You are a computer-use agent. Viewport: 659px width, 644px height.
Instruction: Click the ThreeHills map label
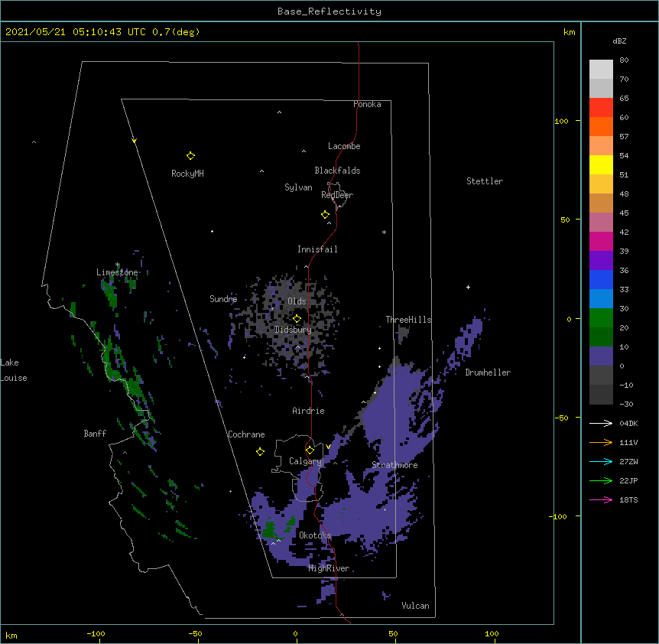click(x=408, y=320)
